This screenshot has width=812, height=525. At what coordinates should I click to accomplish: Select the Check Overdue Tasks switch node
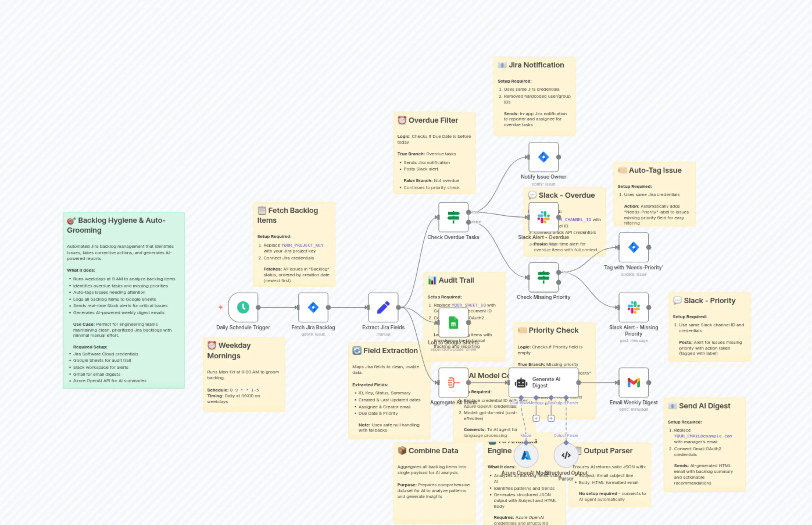(x=453, y=217)
